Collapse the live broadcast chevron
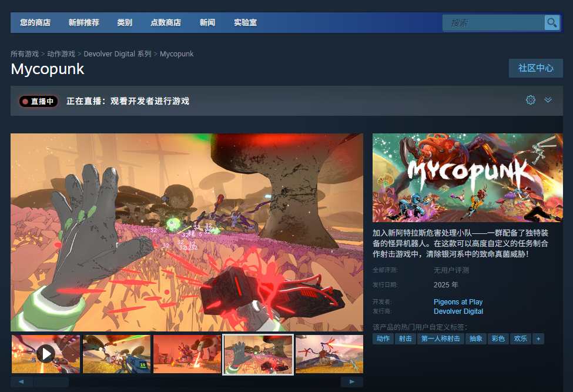This screenshot has width=573, height=392. point(548,100)
